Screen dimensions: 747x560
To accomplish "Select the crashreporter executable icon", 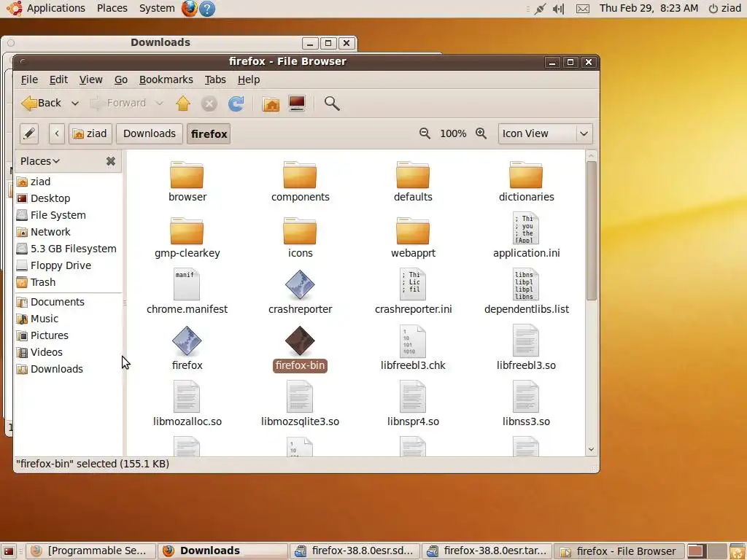I will tap(300, 285).
